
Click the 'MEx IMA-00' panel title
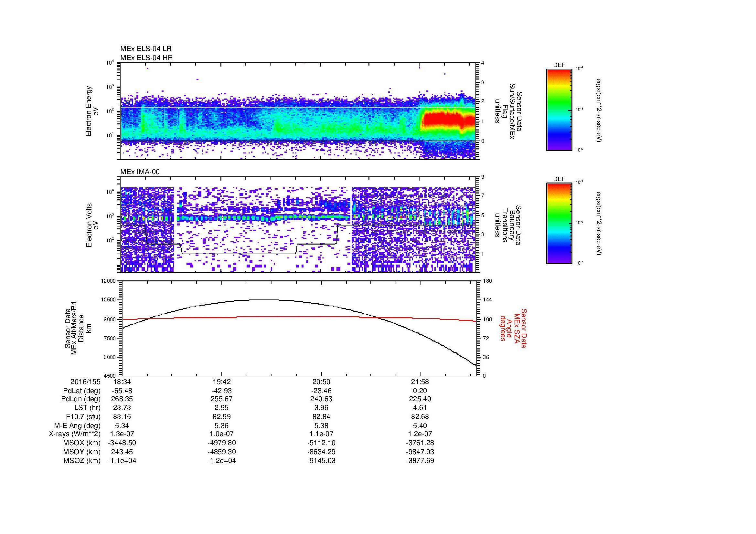tap(140, 172)
